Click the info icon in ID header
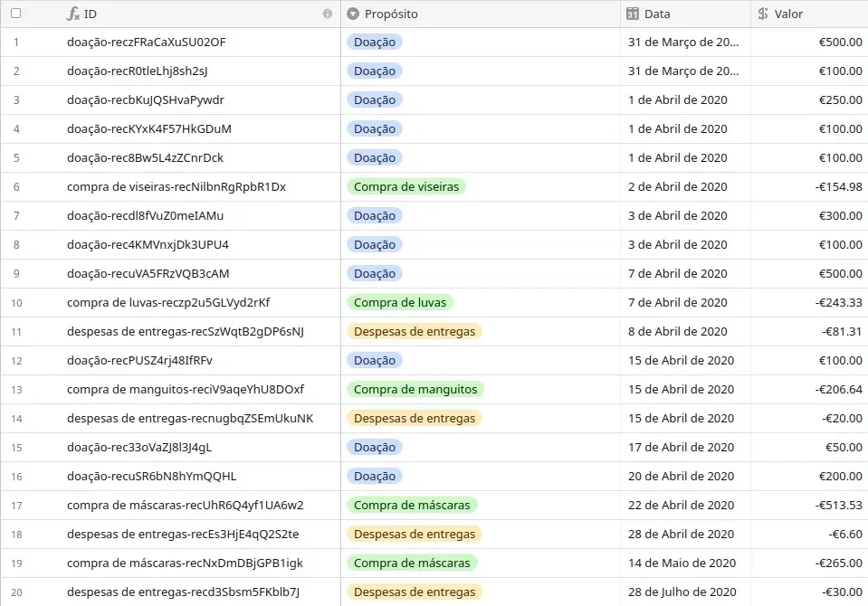Image resolution: width=868 pixels, height=606 pixels. click(328, 14)
